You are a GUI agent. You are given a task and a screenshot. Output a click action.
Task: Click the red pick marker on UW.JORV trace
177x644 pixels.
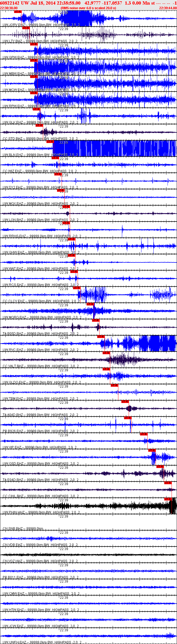coord(18,12)
